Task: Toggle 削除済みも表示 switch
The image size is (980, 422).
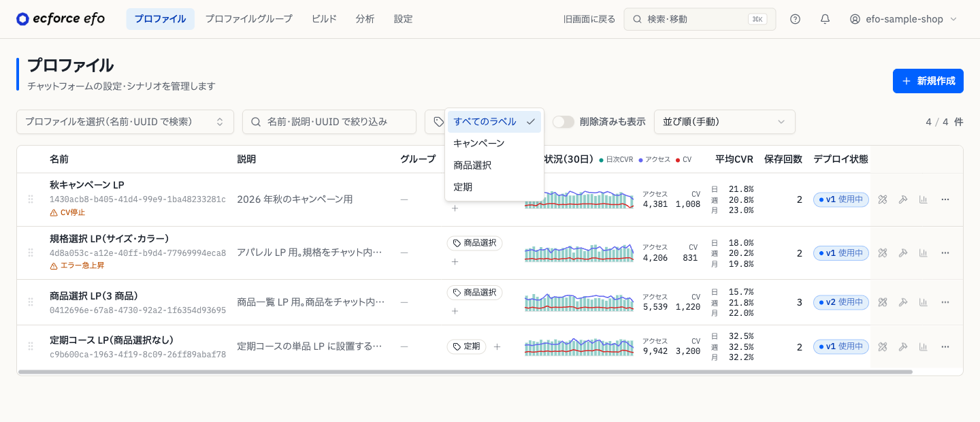Action: [x=563, y=122]
